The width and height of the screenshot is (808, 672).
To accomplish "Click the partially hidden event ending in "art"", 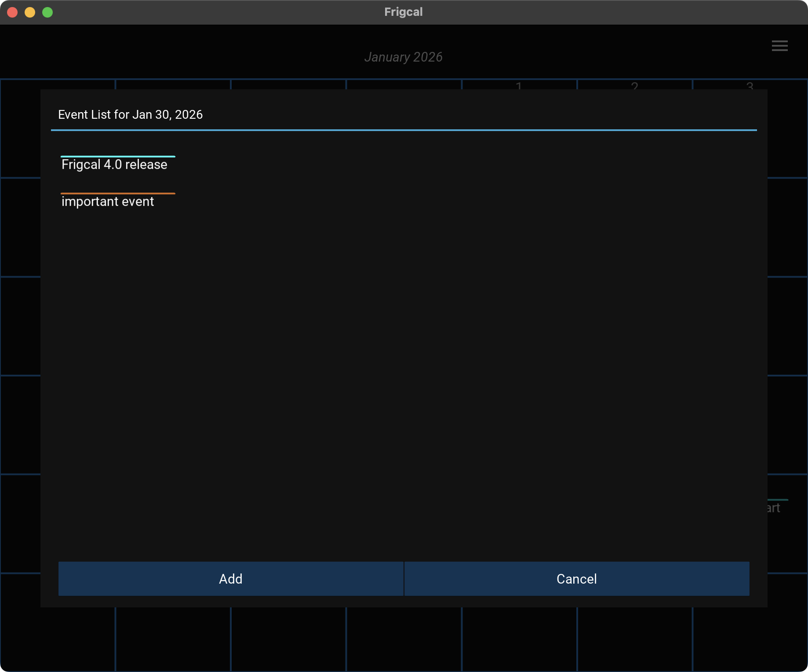I will pyautogui.click(x=775, y=508).
